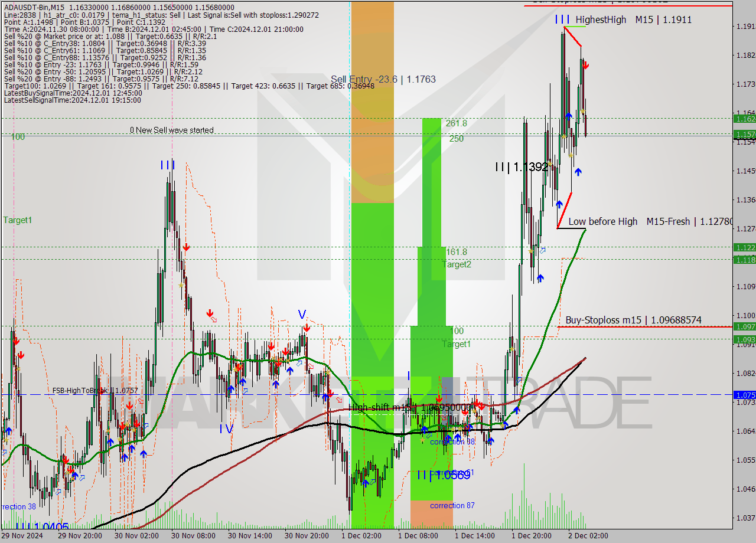
Task: Click the blue 'V' wave label
Action: pos(302,313)
